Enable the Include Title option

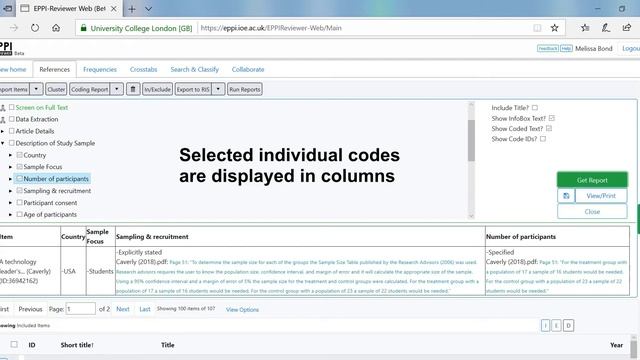535,108
